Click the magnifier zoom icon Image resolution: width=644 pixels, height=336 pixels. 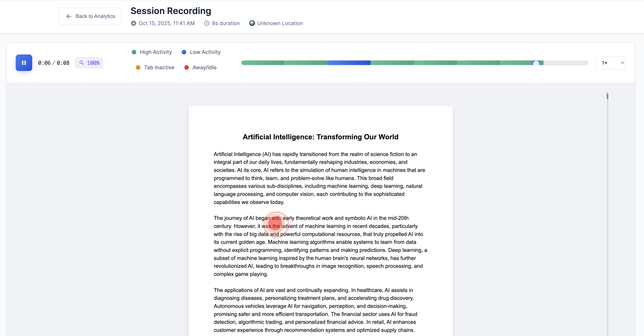click(82, 63)
